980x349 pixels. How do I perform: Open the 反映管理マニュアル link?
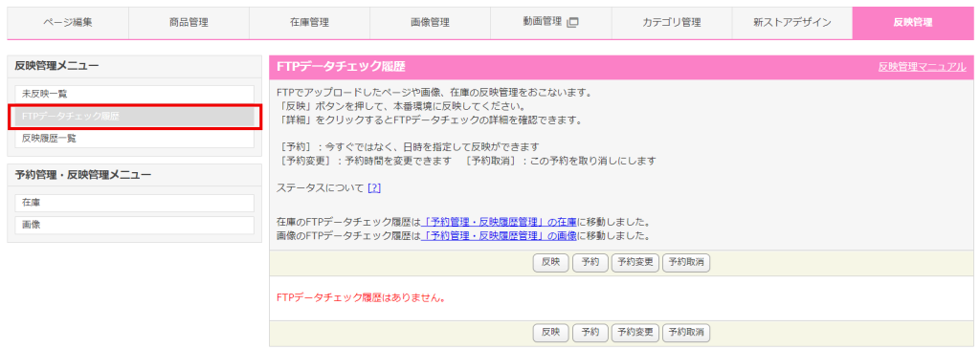point(922,67)
